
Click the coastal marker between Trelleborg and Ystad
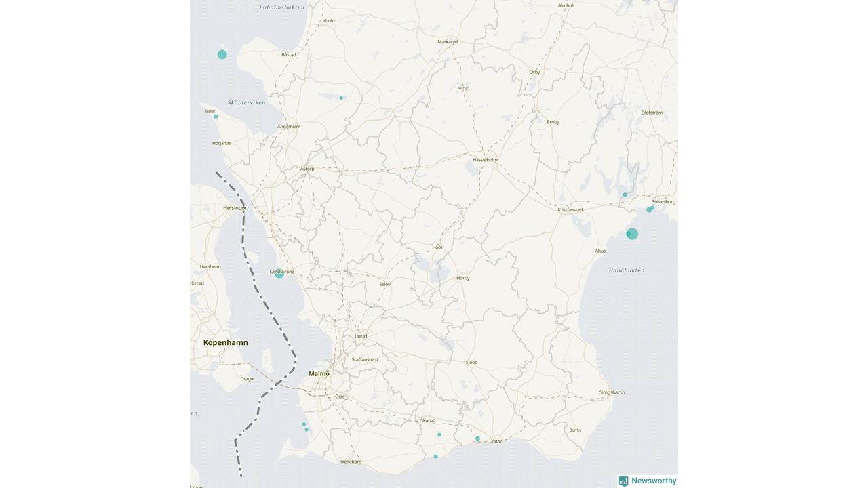435,457
